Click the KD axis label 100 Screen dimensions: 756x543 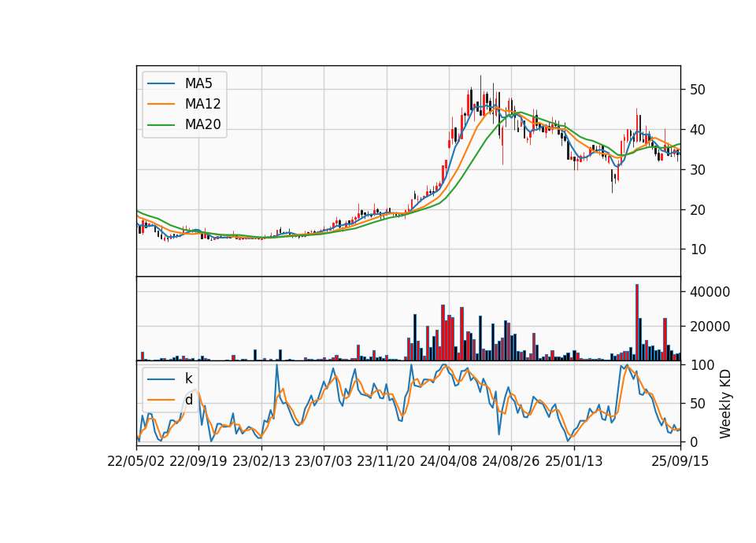pos(702,365)
